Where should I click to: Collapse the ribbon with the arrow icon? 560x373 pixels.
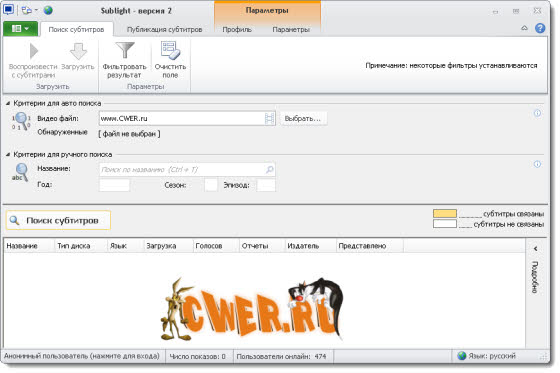[524, 28]
